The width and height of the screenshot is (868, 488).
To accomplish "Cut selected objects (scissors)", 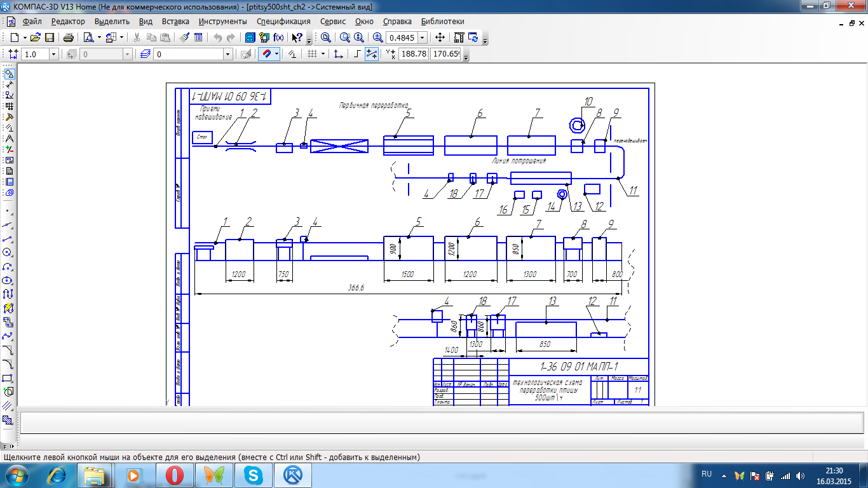I will click(137, 37).
